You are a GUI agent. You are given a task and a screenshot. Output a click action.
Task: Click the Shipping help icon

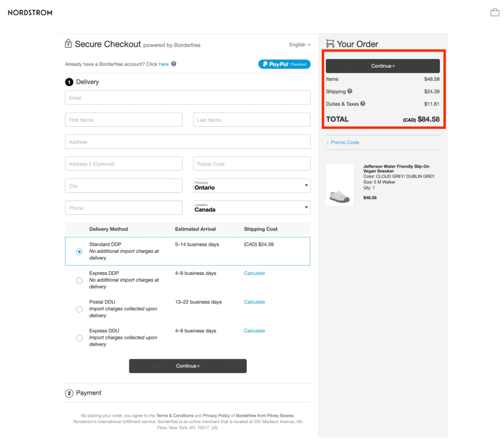point(350,91)
